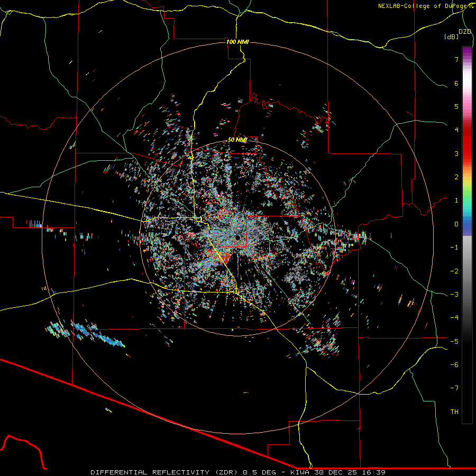476x476 pixels.
Task: Click the -4 value on color scale
Action: 454,318
